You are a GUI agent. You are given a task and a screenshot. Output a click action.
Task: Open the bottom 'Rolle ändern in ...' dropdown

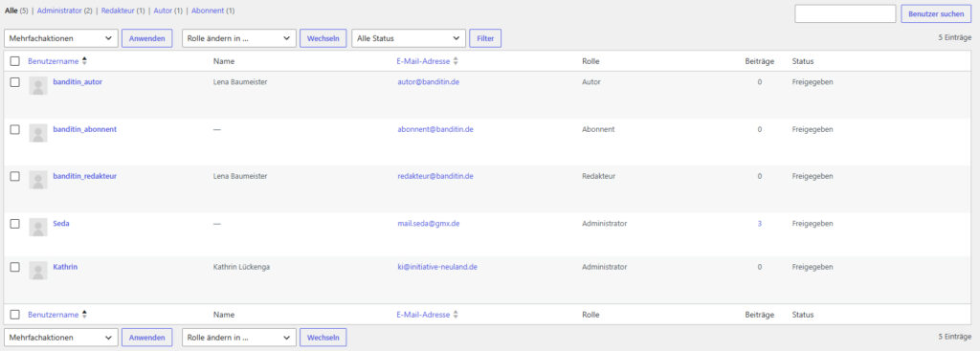click(238, 338)
